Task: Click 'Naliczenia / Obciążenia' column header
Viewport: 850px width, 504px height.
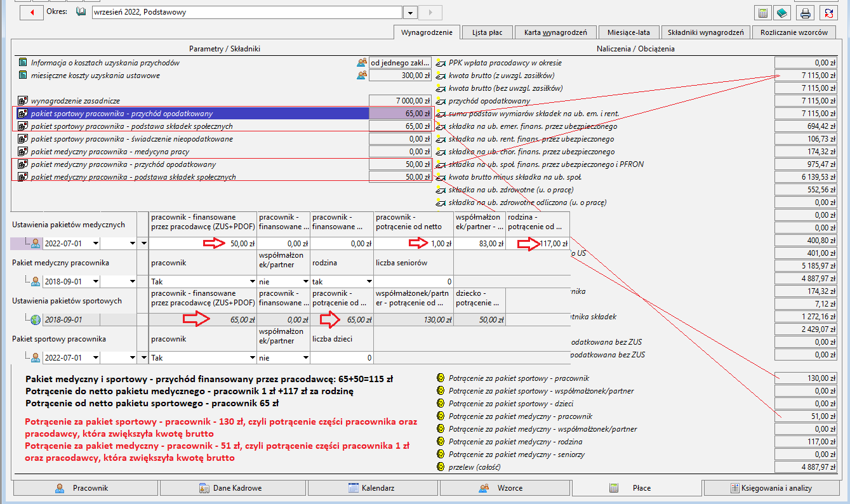Action: (x=635, y=48)
